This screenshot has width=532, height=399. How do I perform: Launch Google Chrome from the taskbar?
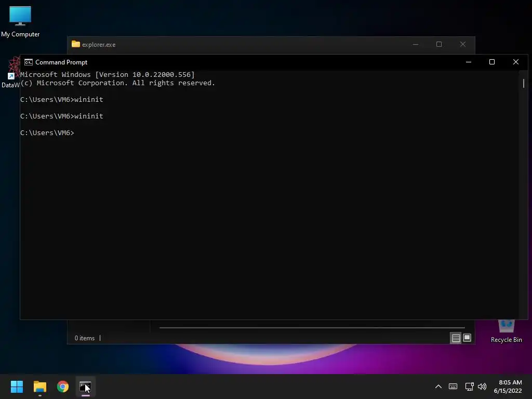pos(63,387)
